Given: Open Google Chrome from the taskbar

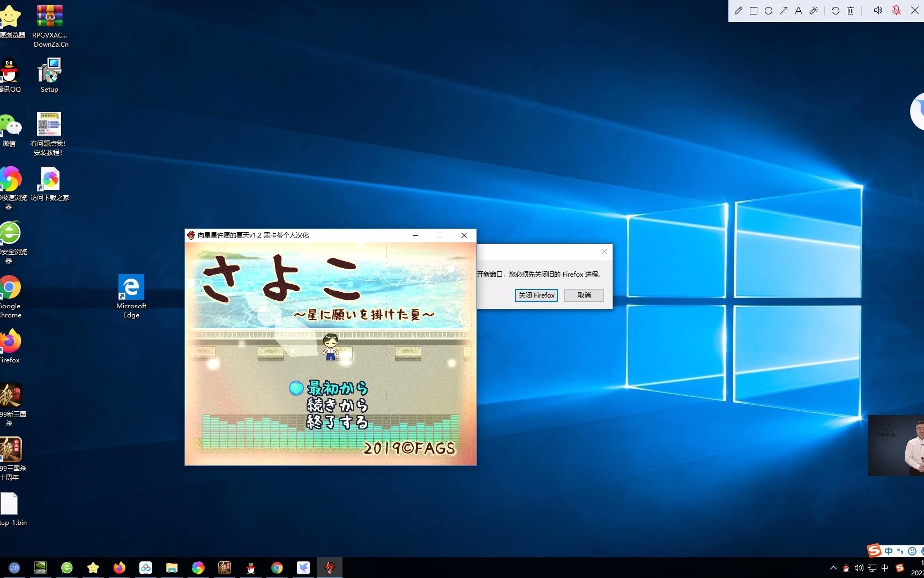Looking at the screenshot, I should 277,568.
